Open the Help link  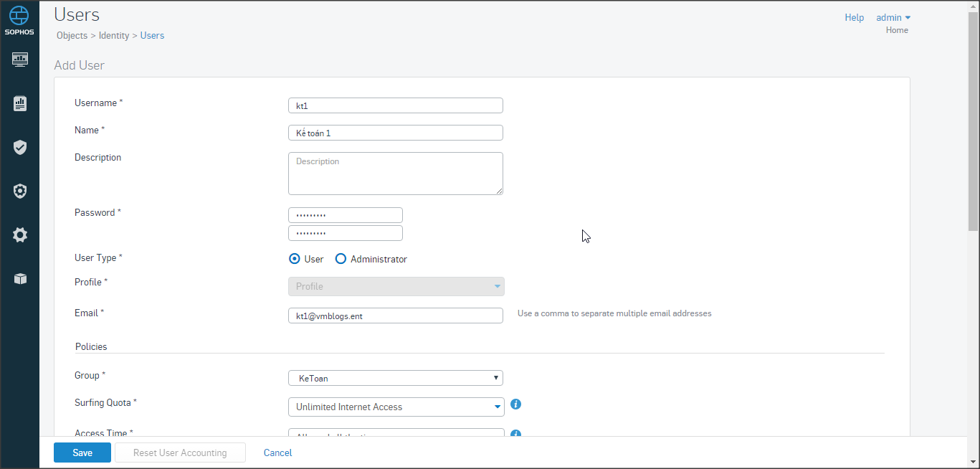[854, 17]
